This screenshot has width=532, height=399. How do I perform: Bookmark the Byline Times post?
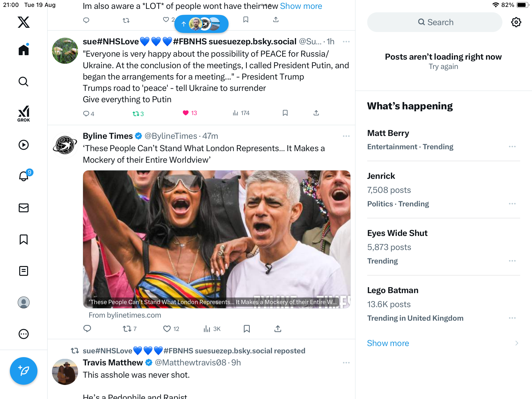click(247, 329)
